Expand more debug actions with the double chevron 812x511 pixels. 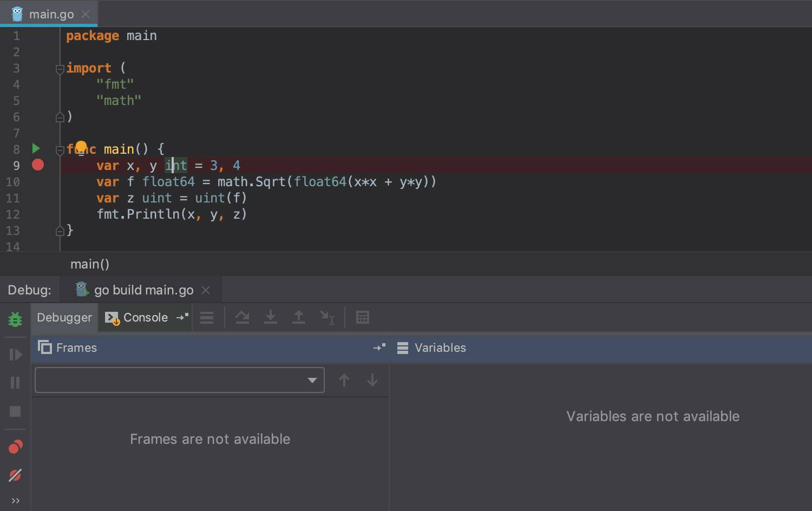coord(15,501)
